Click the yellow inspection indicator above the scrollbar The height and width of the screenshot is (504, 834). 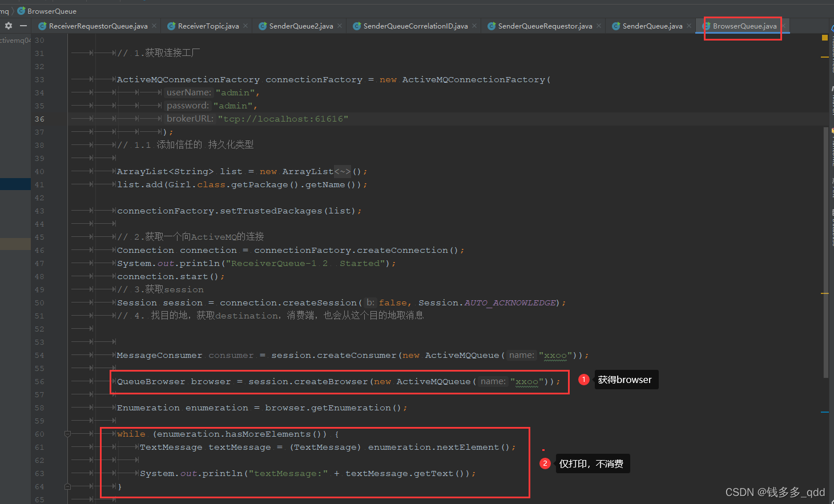pyautogui.click(x=824, y=38)
